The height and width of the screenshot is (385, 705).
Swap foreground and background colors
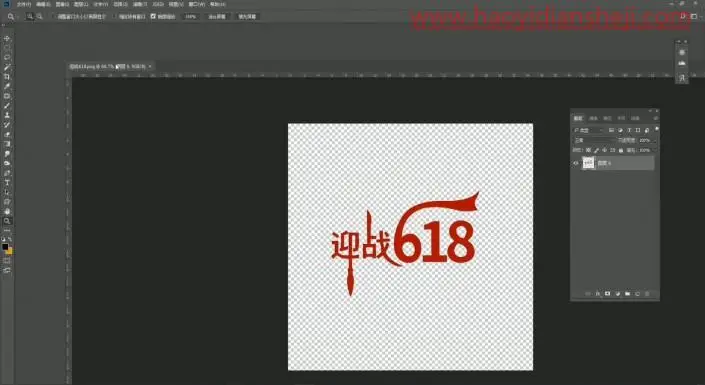[x=10, y=240]
